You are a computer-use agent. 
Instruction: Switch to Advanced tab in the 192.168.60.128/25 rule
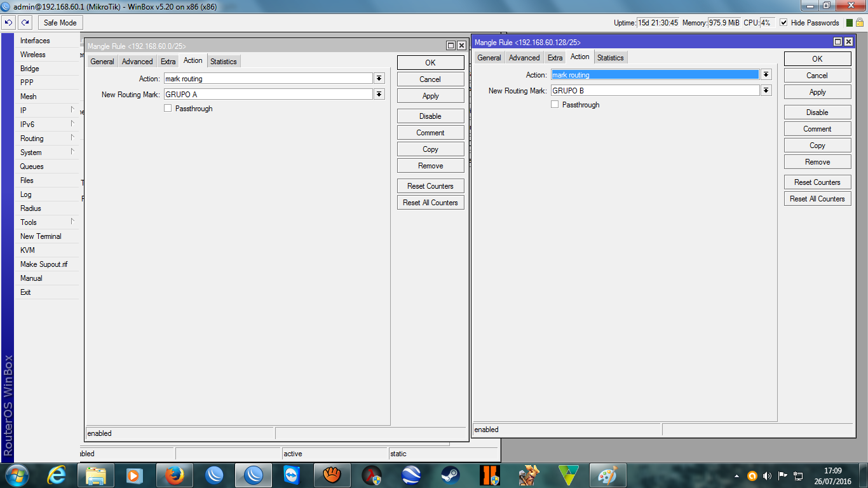pos(524,58)
